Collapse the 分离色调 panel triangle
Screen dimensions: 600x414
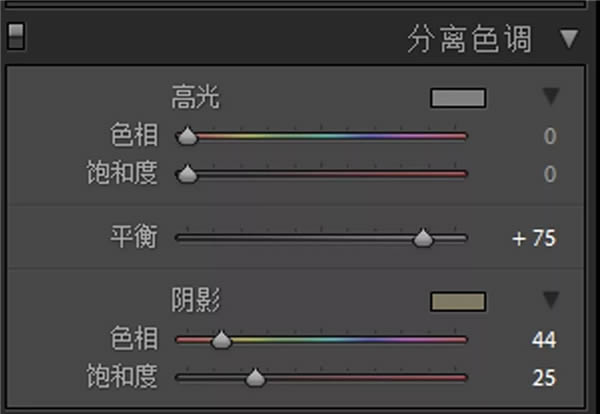(x=569, y=39)
